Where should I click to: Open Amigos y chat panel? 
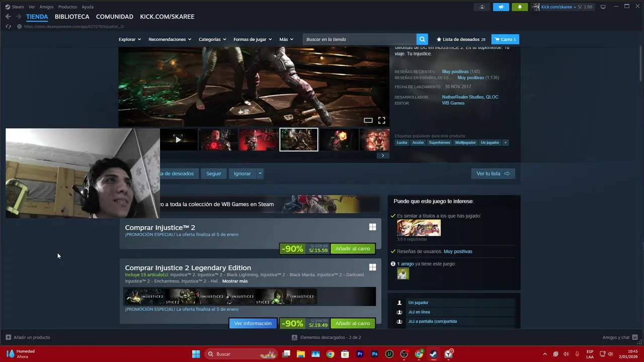coord(620,337)
